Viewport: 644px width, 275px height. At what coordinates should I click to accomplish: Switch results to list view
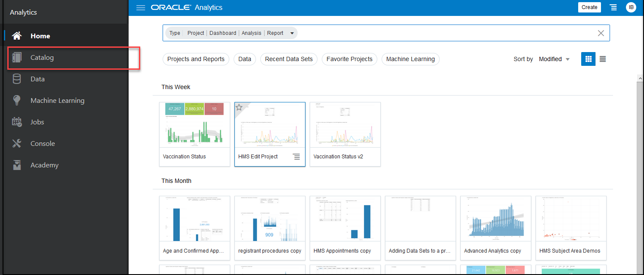[x=602, y=59]
